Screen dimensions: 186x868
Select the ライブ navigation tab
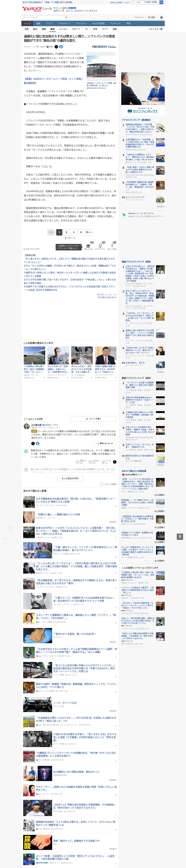click(x=49, y=24)
